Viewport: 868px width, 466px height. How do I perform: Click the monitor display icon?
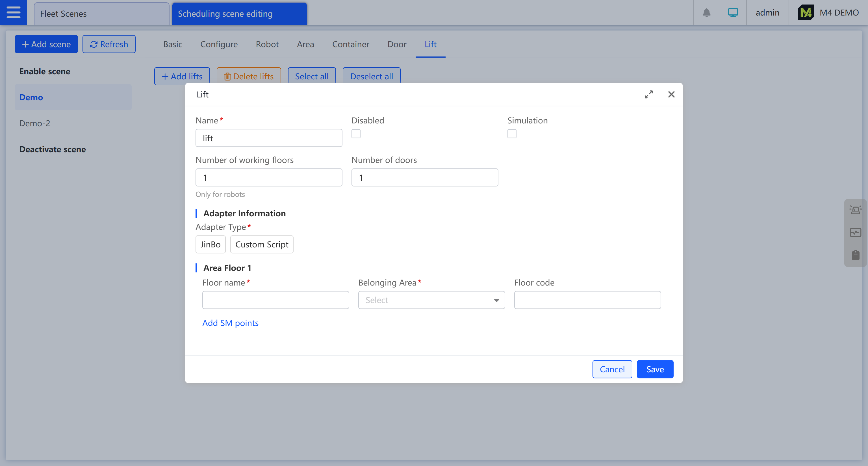pos(733,13)
